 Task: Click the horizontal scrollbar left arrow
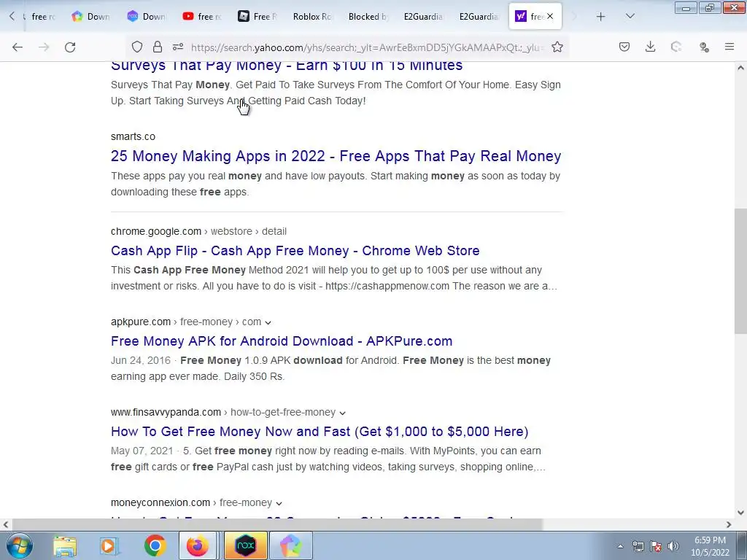(5, 524)
